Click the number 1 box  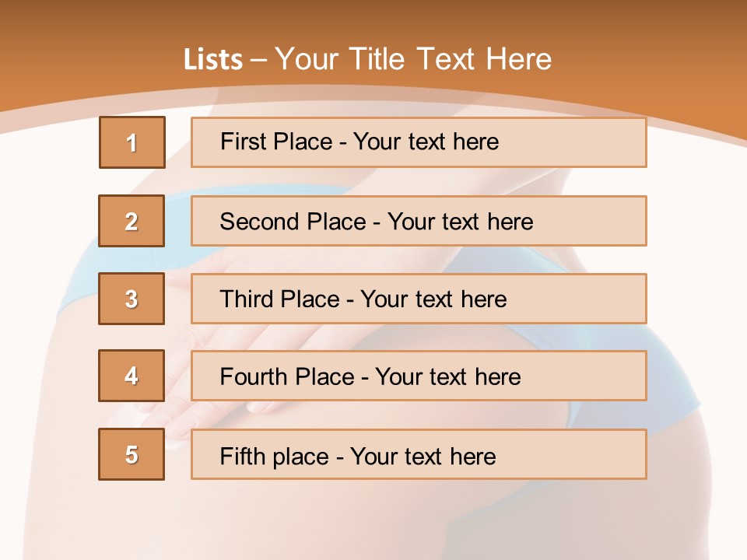132,142
